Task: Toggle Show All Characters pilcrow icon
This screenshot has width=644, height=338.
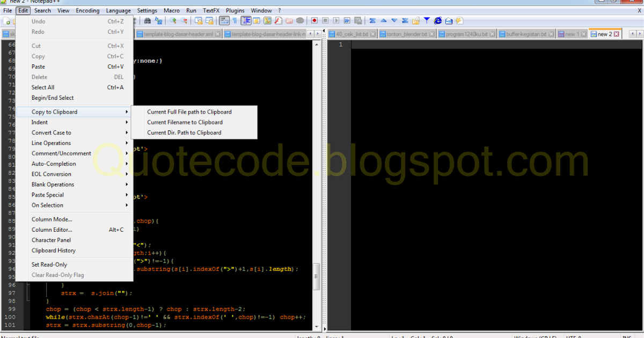Action: click(235, 21)
